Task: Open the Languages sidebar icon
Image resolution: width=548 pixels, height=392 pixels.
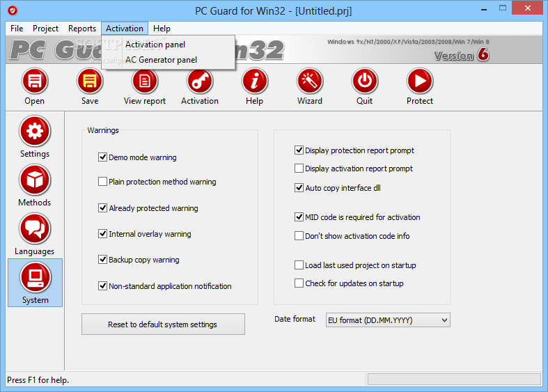Action: pyautogui.click(x=35, y=229)
